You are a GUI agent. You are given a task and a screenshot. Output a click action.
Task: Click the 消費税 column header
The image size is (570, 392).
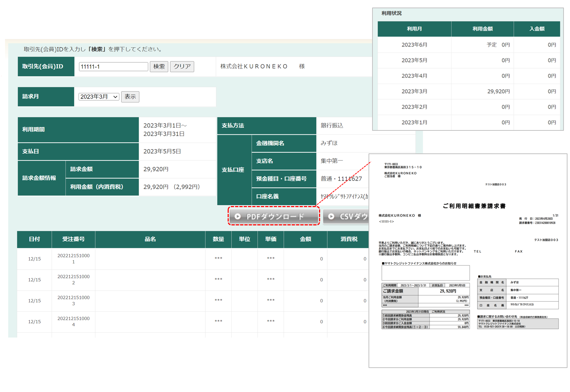[x=348, y=239]
